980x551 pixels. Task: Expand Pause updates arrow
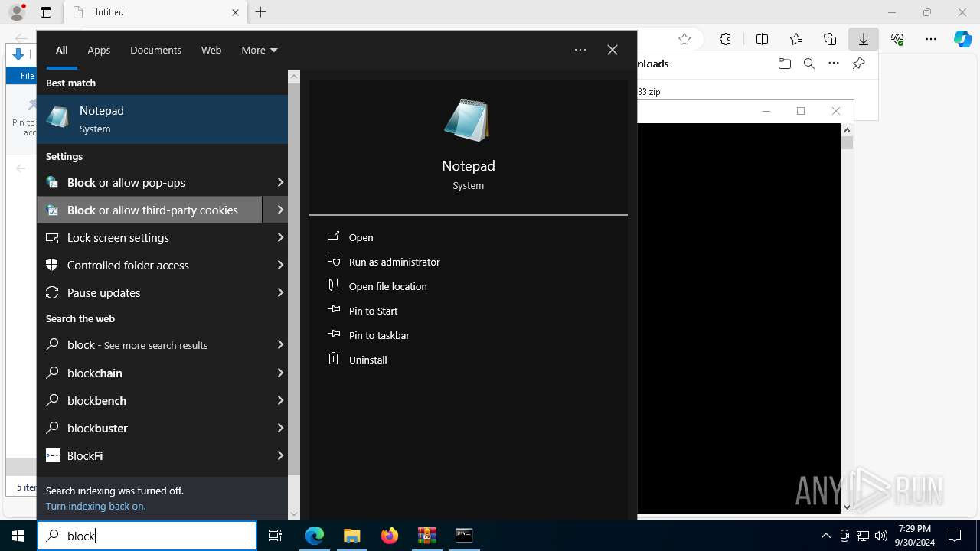coord(279,292)
